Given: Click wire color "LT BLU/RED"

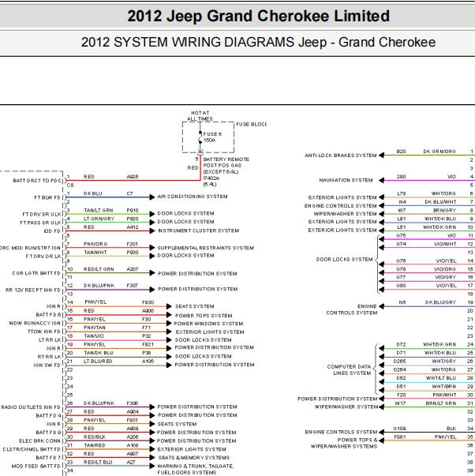Looking at the screenshot, I should pos(98,362).
